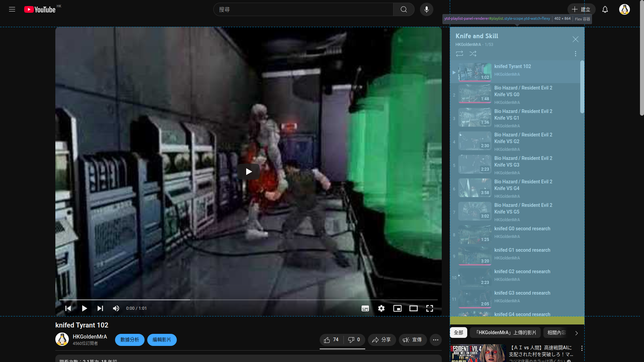The image size is (644, 362).
Task: Open the Create (建立) button
Action: (582, 9)
